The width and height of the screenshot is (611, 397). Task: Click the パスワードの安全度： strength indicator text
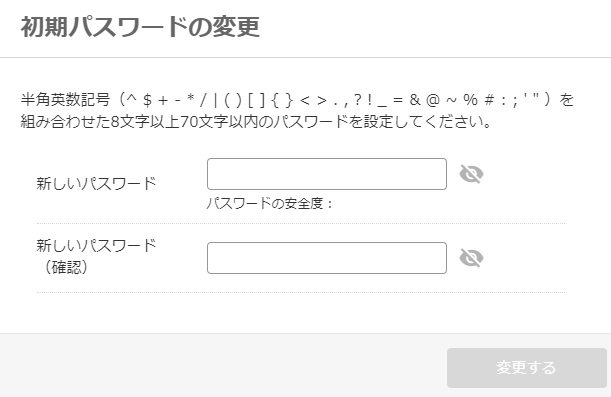tap(269, 203)
